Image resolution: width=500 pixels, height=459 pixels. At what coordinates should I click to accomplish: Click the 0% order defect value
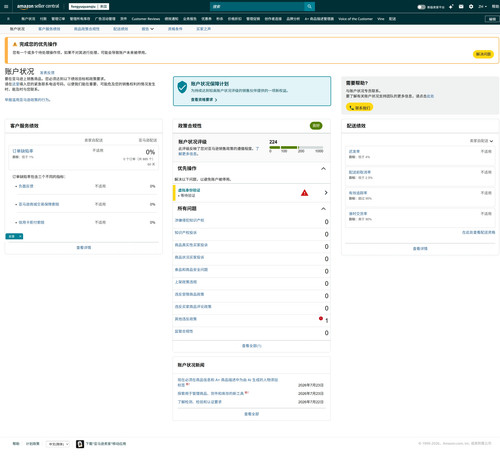click(150, 152)
